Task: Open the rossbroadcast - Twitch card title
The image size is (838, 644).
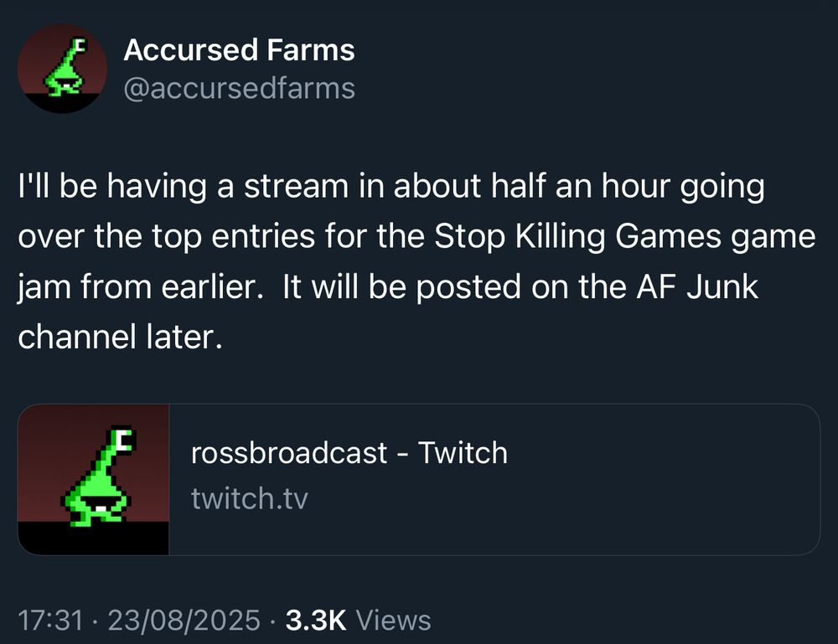Action: pos(349,453)
